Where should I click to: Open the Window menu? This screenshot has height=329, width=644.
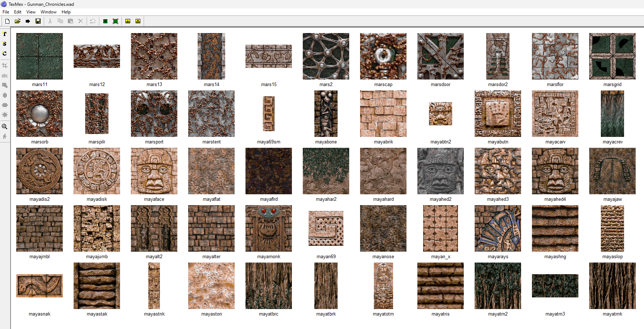49,12
